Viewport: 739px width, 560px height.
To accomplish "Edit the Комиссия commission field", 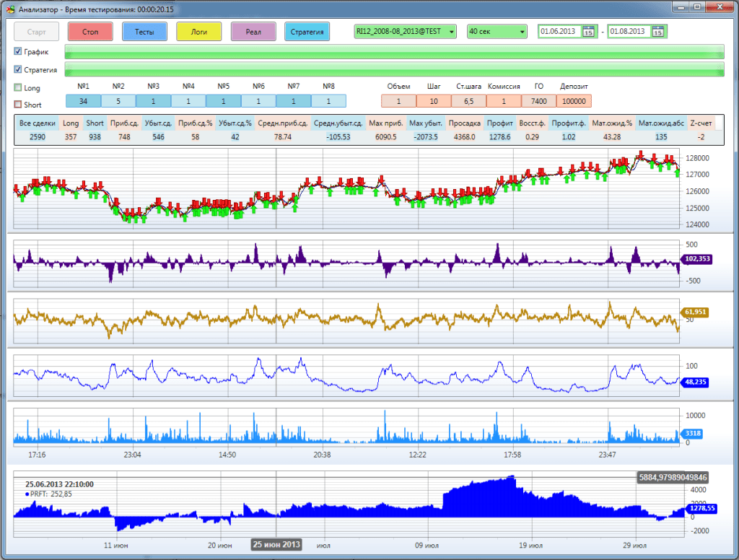I will coord(504,101).
